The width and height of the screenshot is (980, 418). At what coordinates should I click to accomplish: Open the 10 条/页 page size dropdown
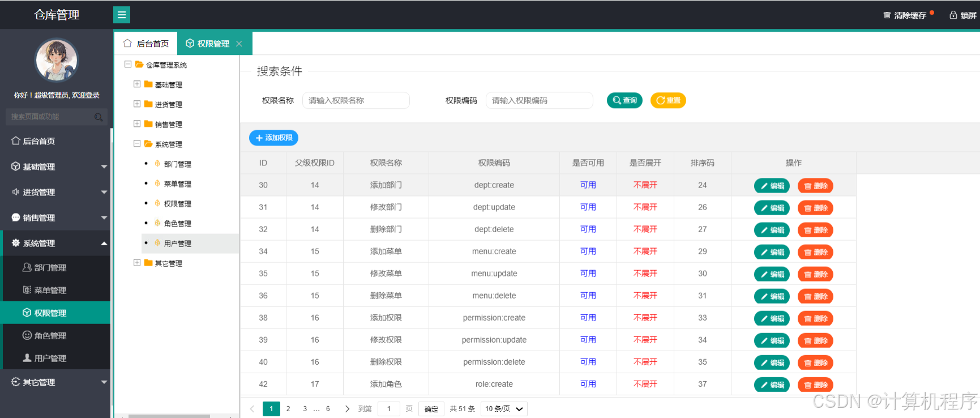pyautogui.click(x=504, y=408)
